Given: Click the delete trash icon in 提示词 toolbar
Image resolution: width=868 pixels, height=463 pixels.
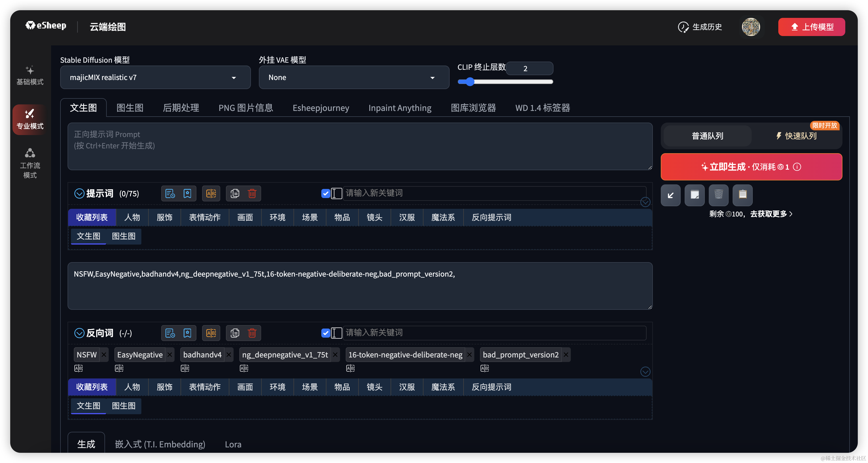Looking at the screenshot, I should pyautogui.click(x=252, y=193).
